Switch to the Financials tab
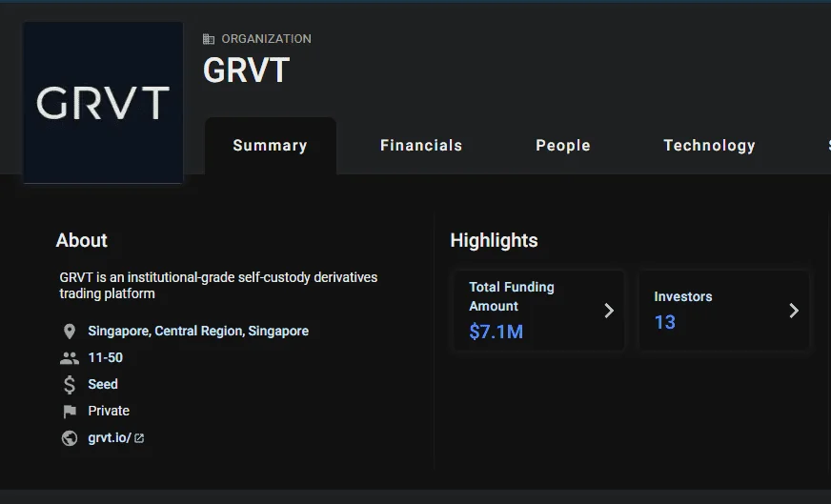The width and height of the screenshot is (831, 504). tap(421, 146)
